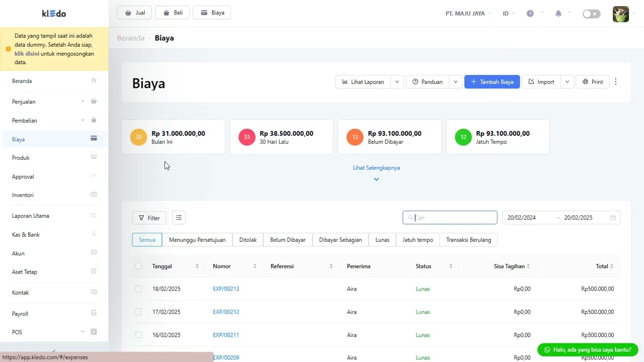
Task: Open the ID language dropdown
Action: pyautogui.click(x=509, y=14)
